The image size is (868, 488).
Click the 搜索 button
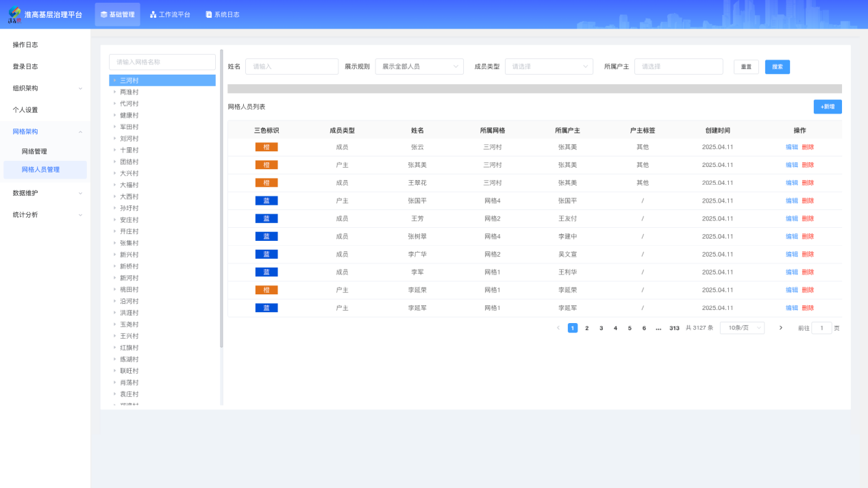coord(777,67)
